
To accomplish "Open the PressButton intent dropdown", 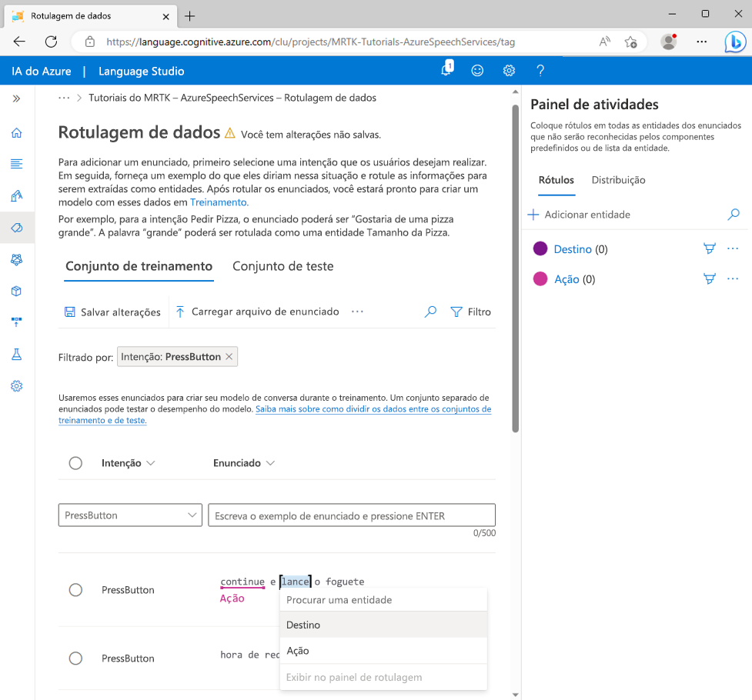I will [130, 515].
